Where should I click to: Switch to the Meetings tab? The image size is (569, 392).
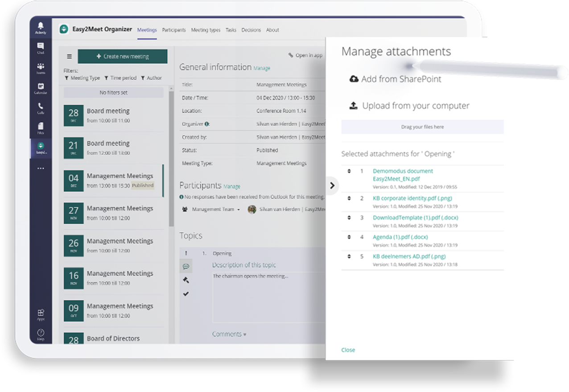point(147,30)
